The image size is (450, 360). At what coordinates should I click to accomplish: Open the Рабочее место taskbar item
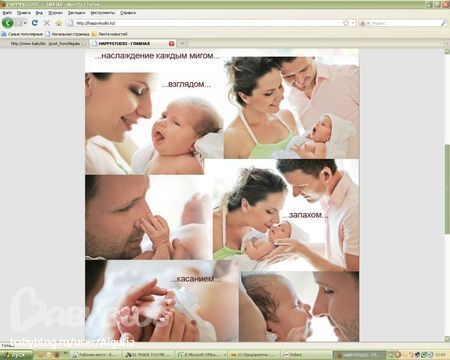pos(96,355)
